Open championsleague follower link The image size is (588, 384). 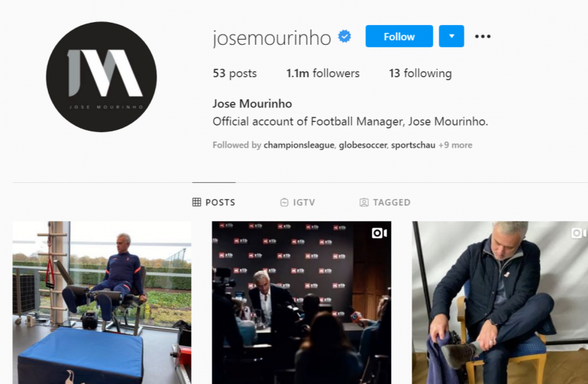(x=298, y=145)
